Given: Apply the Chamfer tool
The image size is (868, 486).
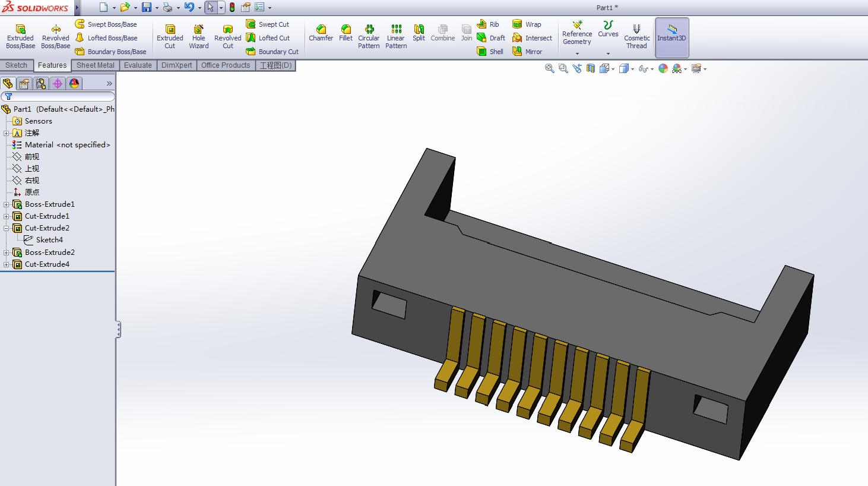Looking at the screenshot, I should [321, 33].
